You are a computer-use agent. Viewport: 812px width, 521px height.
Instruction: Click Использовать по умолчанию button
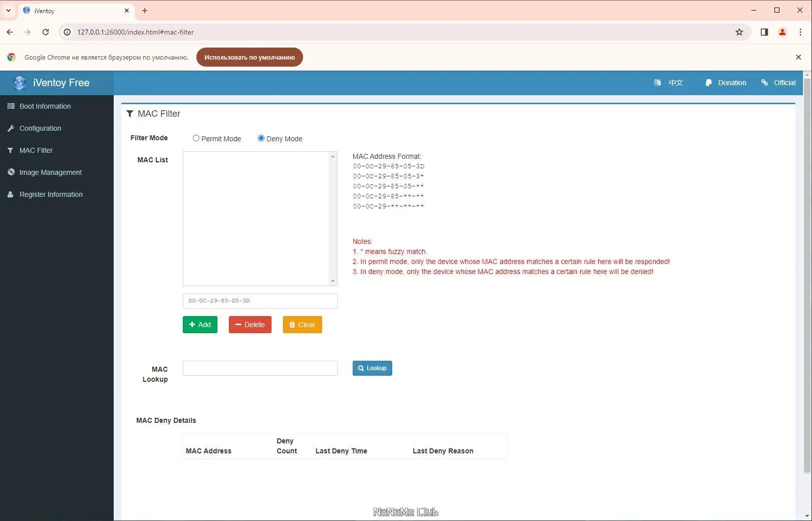pyautogui.click(x=249, y=57)
